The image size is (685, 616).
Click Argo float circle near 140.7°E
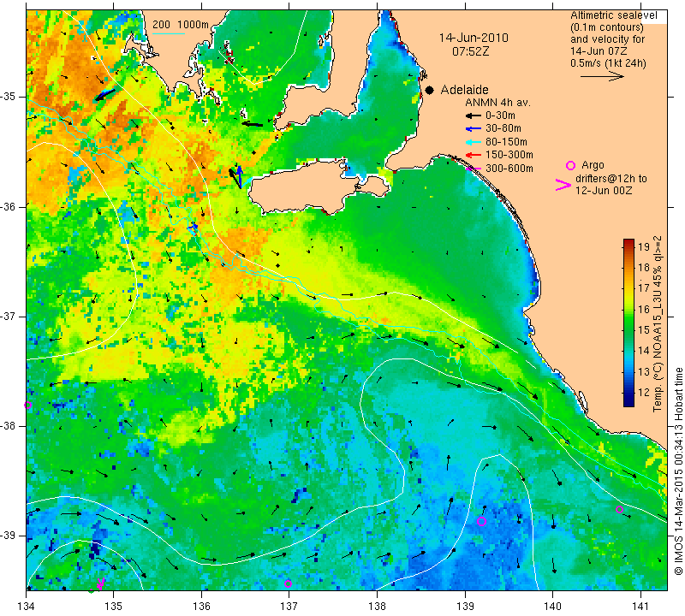pyautogui.click(x=619, y=509)
